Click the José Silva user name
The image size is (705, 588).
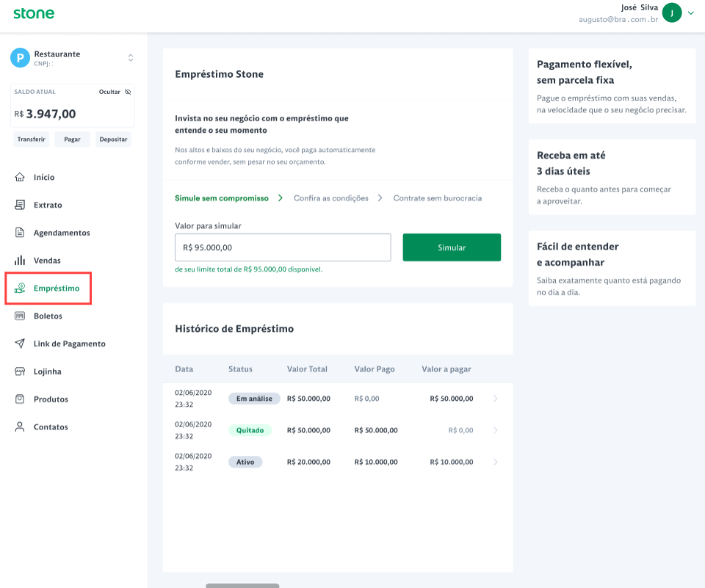pos(640,7)
